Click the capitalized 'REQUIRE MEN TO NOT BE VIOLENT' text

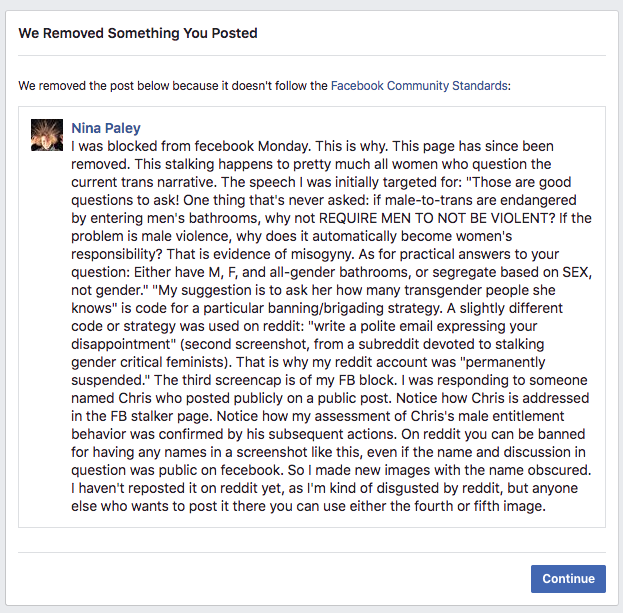[x=437, y=218]
